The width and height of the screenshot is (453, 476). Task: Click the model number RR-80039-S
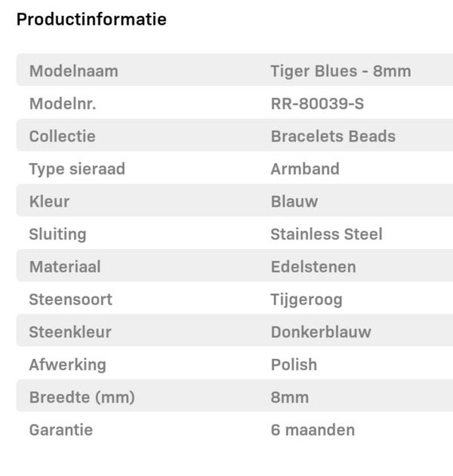(317, 104)
